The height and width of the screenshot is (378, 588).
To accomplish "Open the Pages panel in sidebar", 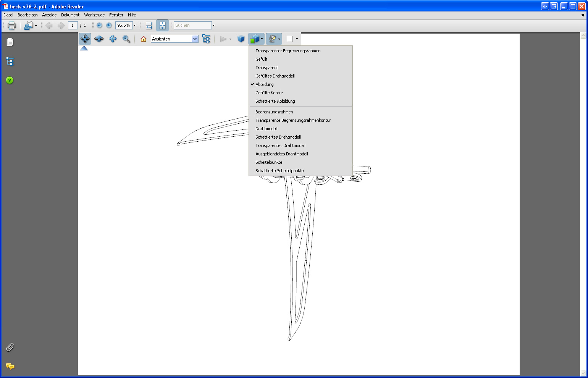I will (10, 42).
